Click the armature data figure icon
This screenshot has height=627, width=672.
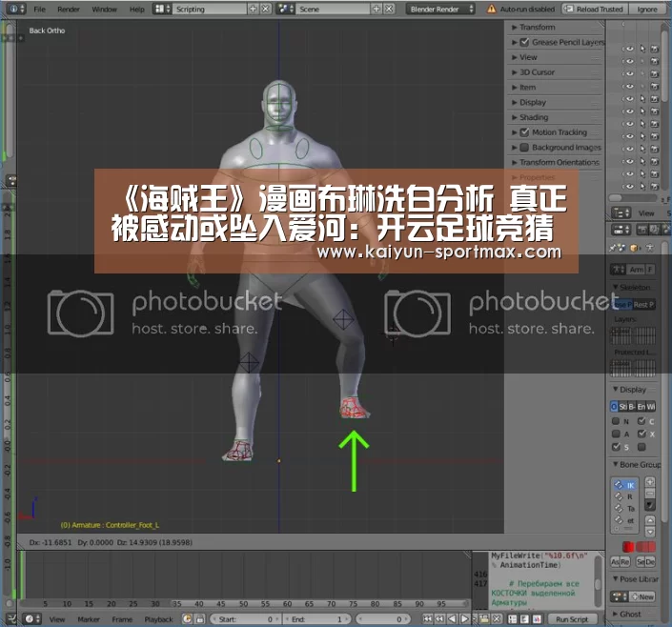tap(651, 248)
